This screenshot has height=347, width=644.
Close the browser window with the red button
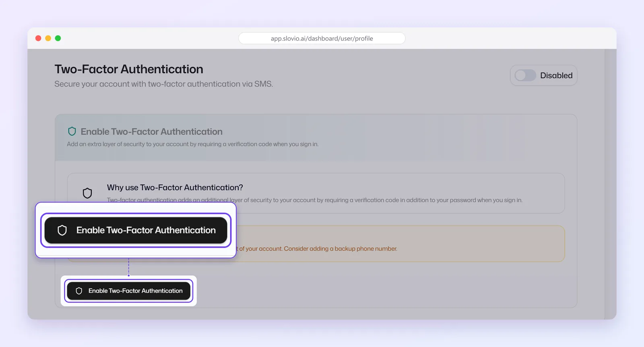[38, 38]
